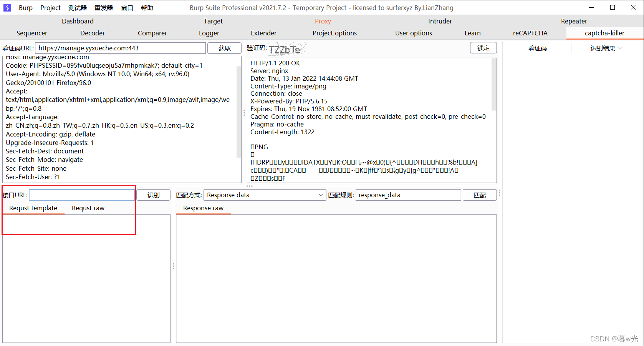Click the HTTP/1.1 200 OK line
This screenshot has width=644, height=346.
coord(275,63)
